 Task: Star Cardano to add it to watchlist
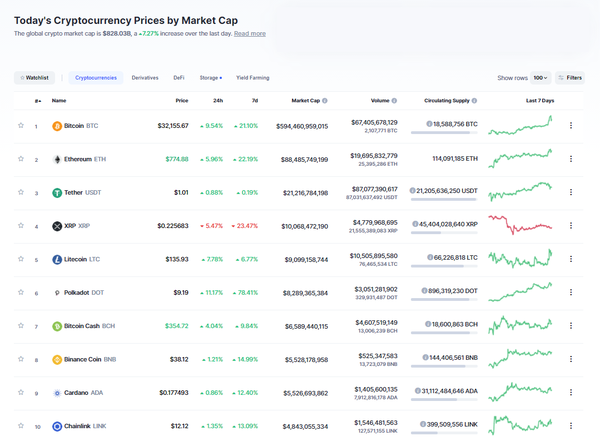(x=21, y=392)
